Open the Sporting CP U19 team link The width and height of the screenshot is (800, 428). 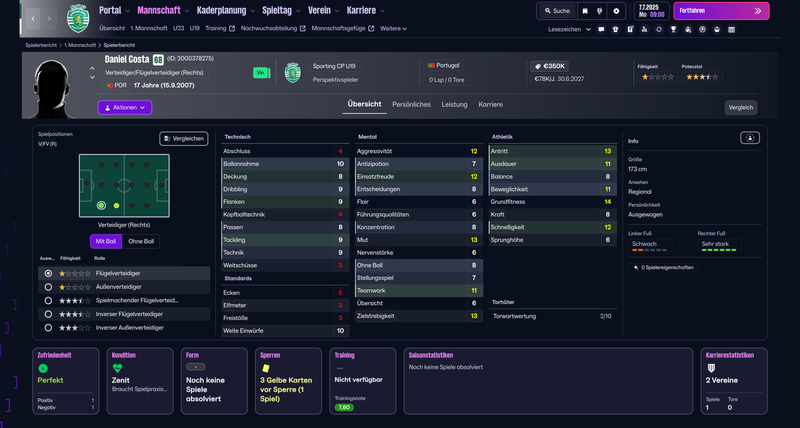(x=336, y=66)
